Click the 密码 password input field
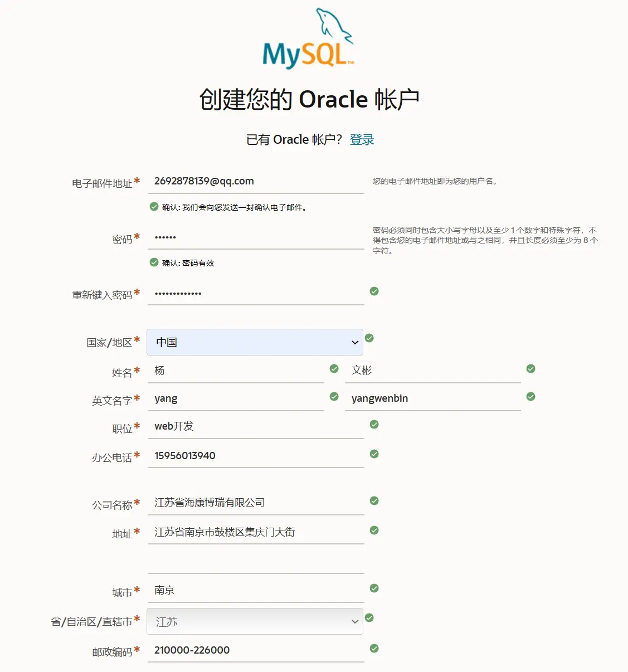Screen dimensions: 628x672 point(256,237)
